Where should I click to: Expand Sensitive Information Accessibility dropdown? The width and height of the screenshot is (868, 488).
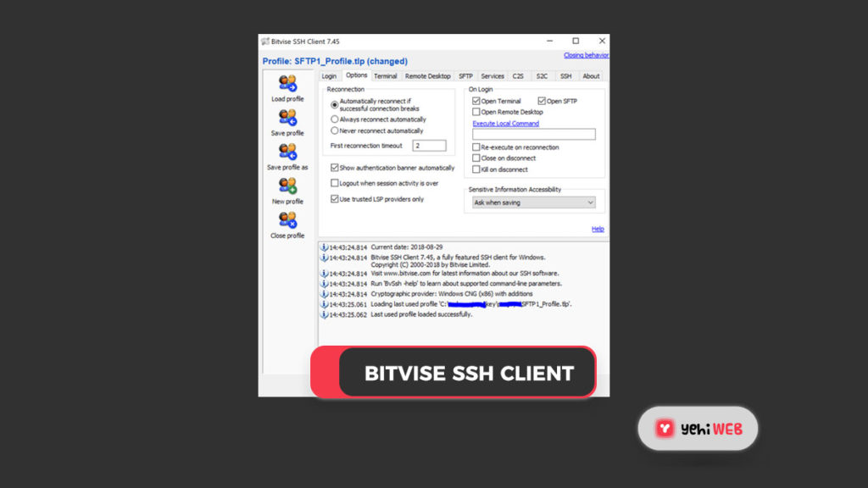[x=534, y=202]
